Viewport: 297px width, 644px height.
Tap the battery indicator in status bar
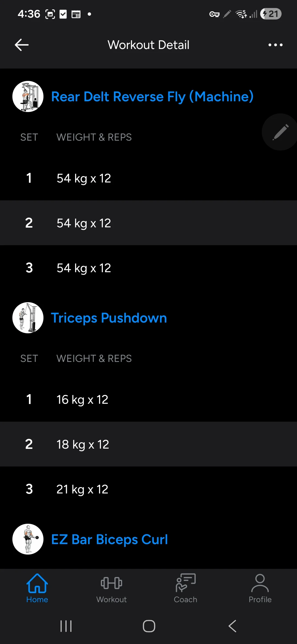(x=271, y=14)
